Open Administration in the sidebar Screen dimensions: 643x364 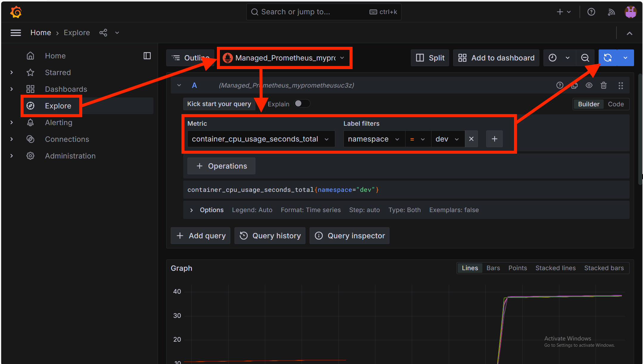[x=70, y=156]
